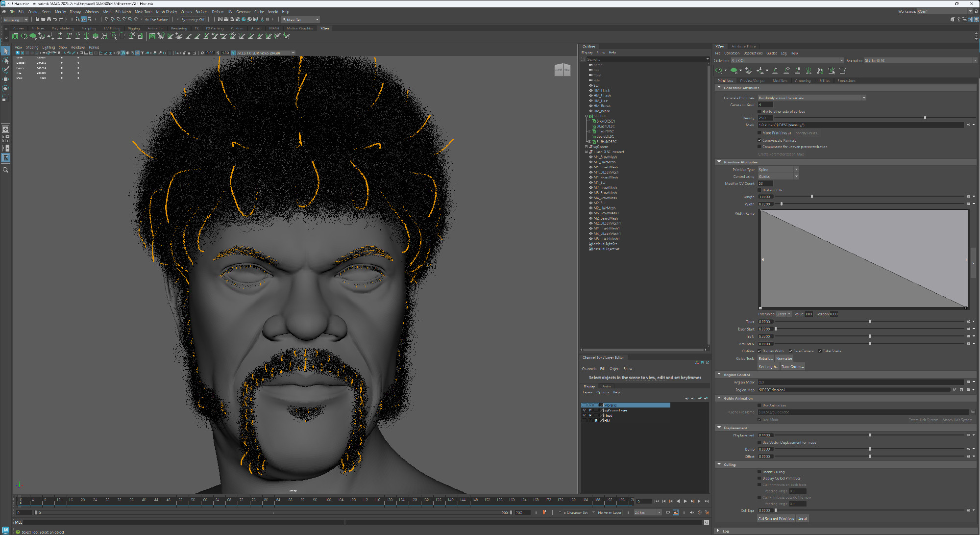
Task: Click the Open Scene folder icon
Action: [x=43, y=20]
